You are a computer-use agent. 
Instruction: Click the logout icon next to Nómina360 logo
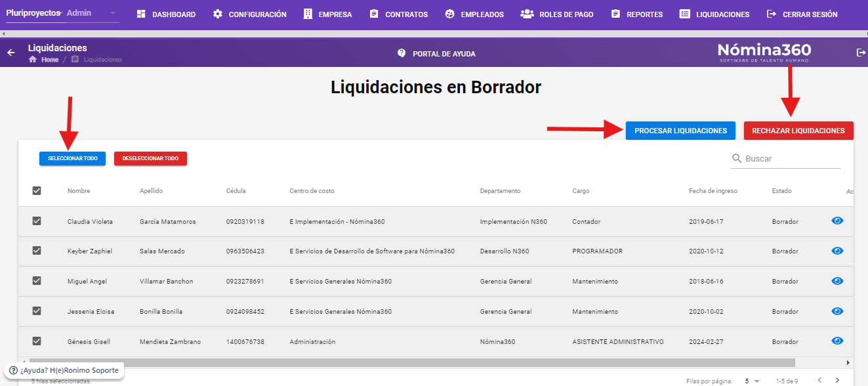pyautogui.click(x=861, y=53)
